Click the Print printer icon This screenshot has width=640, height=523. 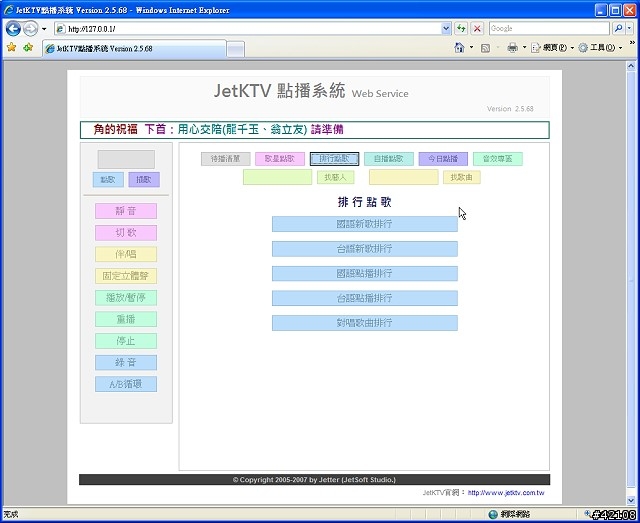[512, 48]
